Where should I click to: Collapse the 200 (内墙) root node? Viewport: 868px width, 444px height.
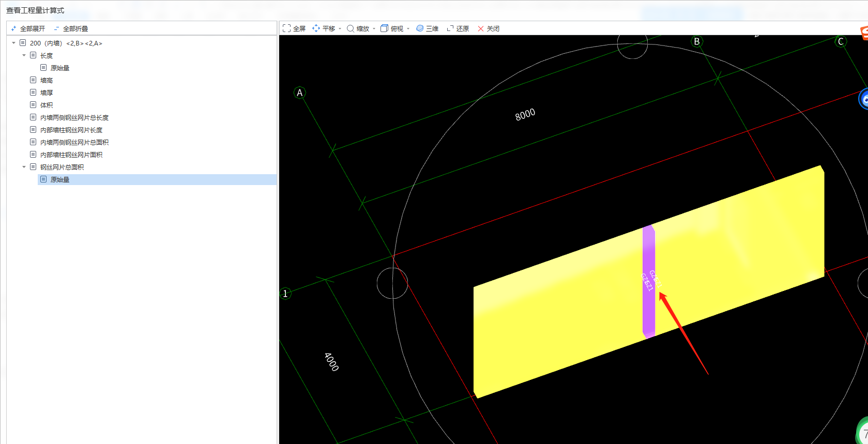(x=14, y=43)
